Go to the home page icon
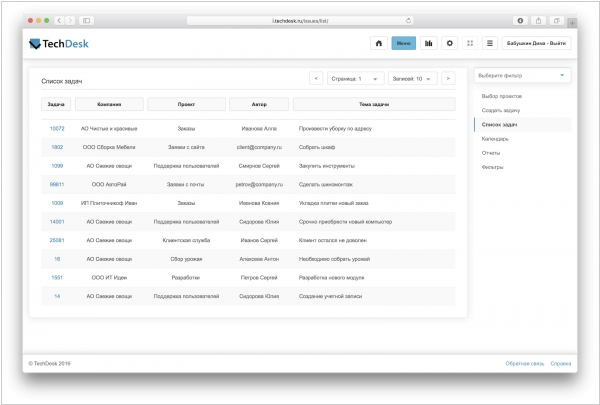Screen dimensions: 600x405 (x=378, y=44)
